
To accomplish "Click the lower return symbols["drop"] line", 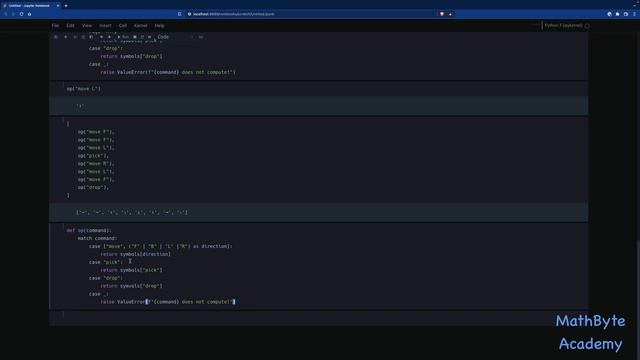I will [x=131, y=286].
